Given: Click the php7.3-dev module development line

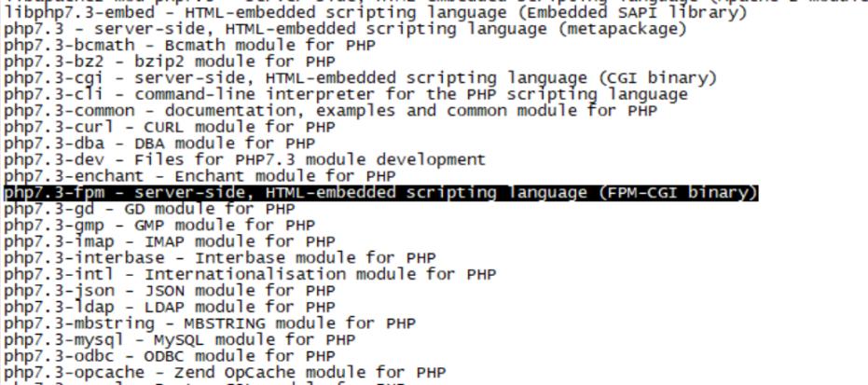Looking at the screenshot, I should pyautogui.click(x=244, y=159).
